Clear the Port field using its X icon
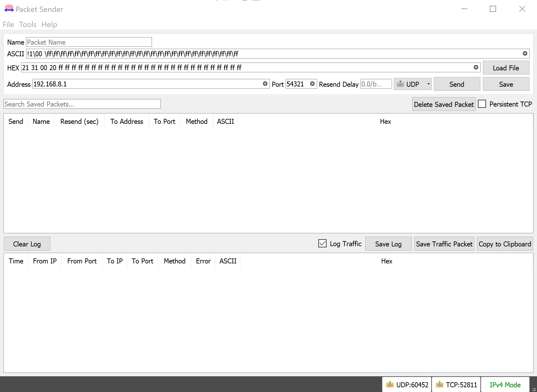This screenshot has width=537, height=392. pos(312,84)
